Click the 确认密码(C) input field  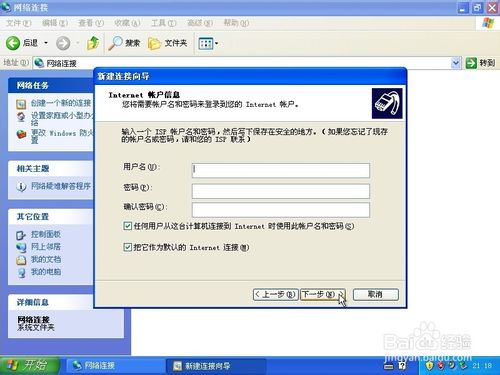pos(281,210)
